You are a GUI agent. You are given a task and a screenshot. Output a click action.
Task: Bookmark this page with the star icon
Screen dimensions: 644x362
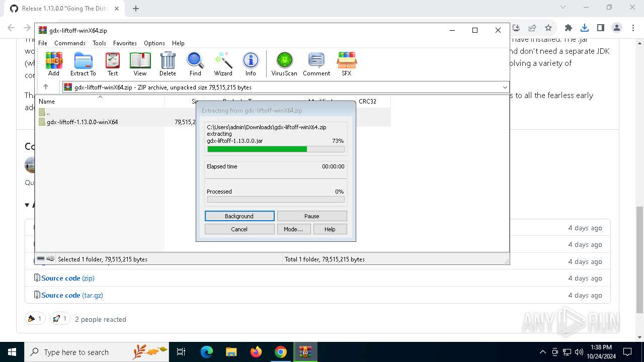pos(548,28)
